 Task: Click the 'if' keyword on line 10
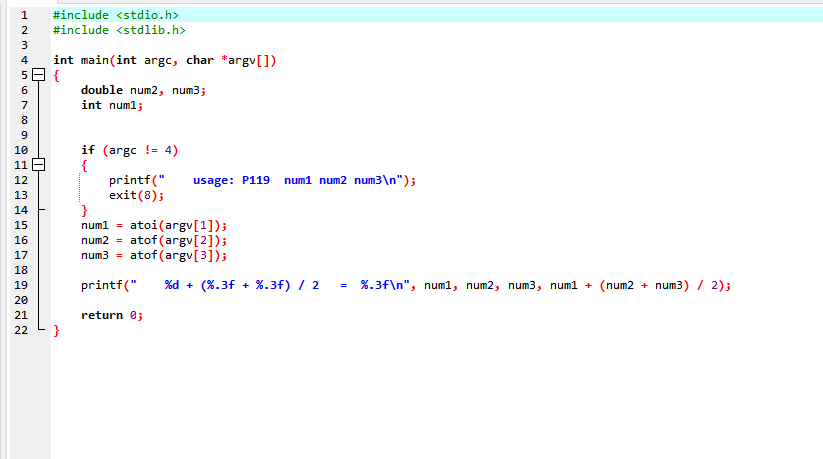pyautogui.click(x=88, y=150)
